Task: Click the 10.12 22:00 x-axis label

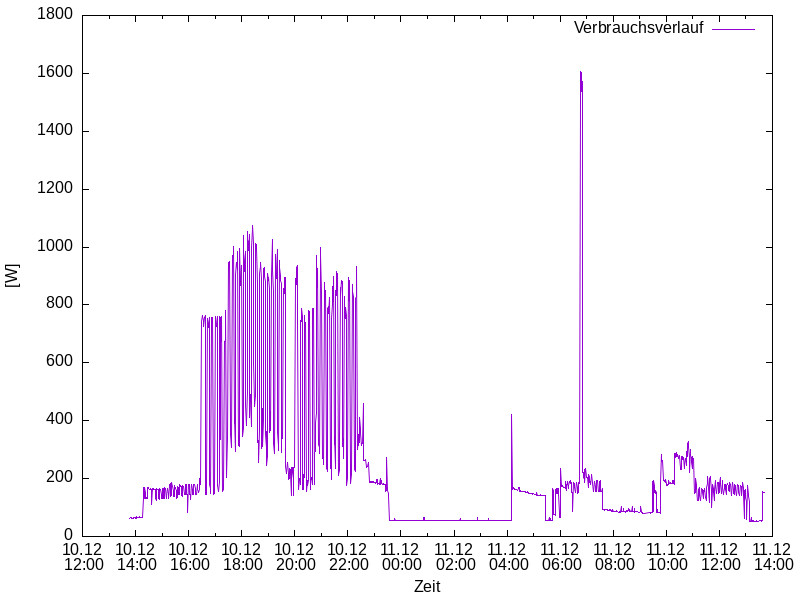Action: pyautogui.click(x=348, y=557)
